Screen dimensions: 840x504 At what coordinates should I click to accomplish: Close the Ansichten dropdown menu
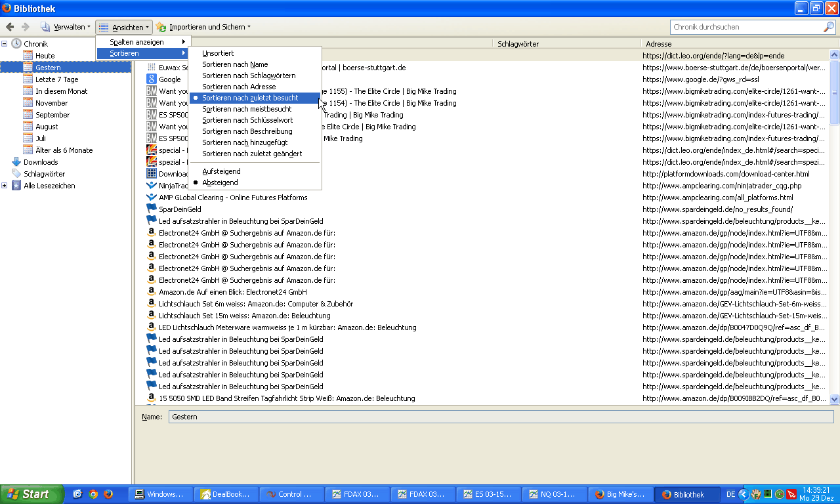124,27
